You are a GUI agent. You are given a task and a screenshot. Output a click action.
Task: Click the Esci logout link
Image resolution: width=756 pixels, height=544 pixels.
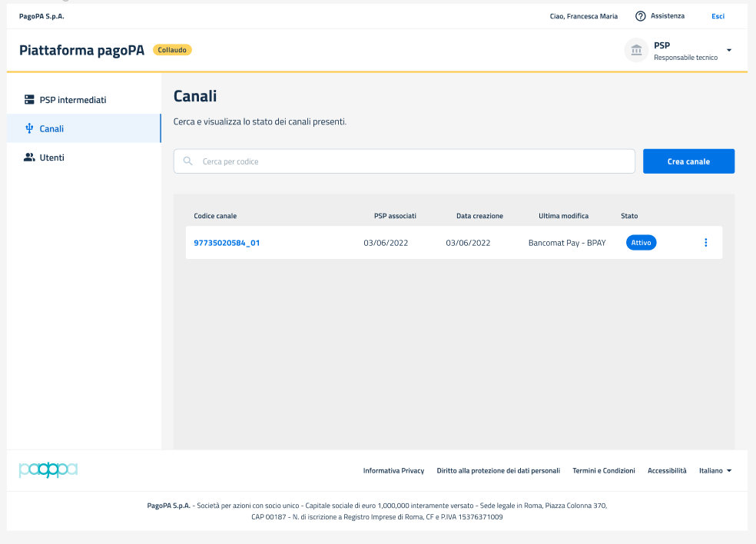[718, 16]
